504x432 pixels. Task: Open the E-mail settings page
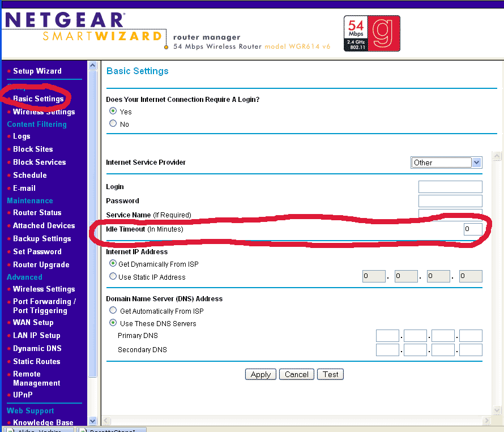pos(24,188)
